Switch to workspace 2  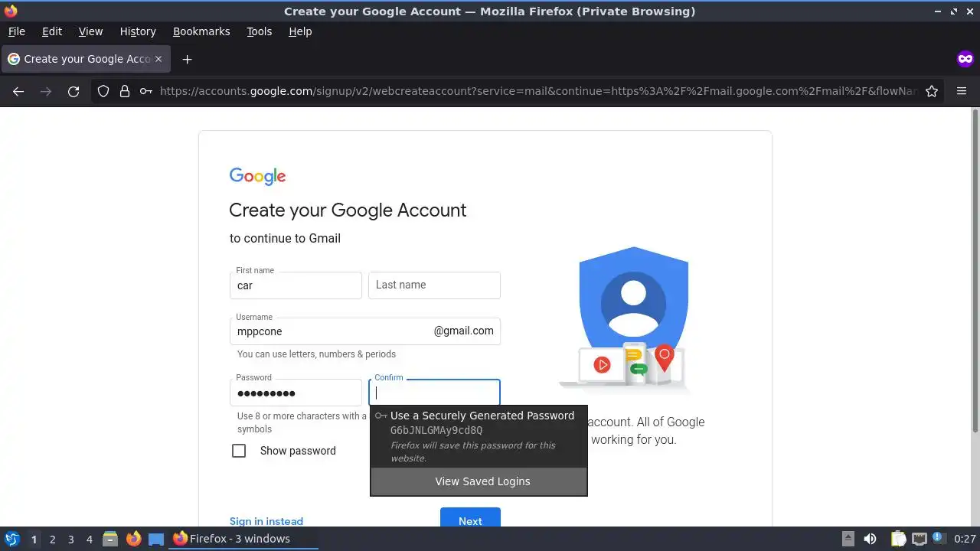[x=52, y=539]
